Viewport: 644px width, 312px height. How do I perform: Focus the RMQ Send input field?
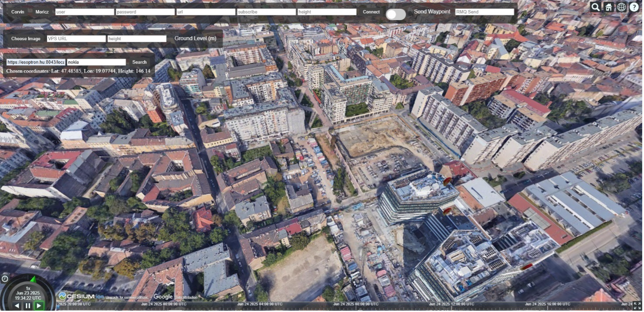coord(485,12)
